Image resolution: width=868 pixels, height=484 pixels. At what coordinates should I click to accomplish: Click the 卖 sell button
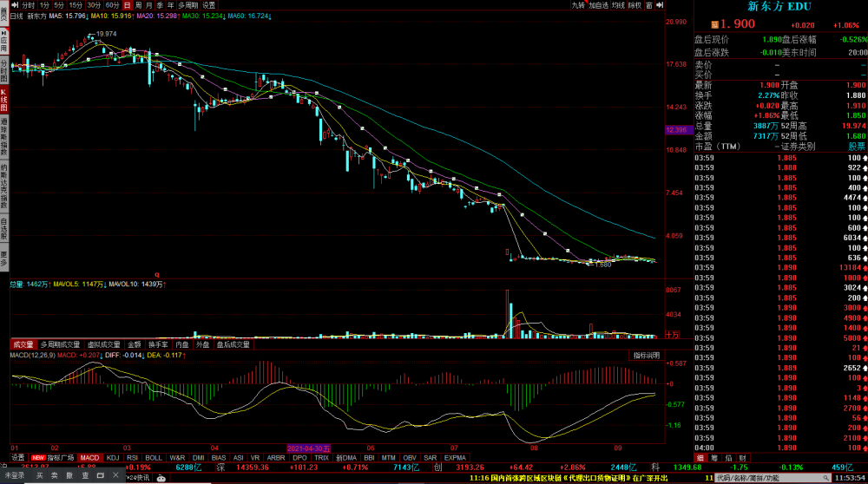tap(54, 475)
